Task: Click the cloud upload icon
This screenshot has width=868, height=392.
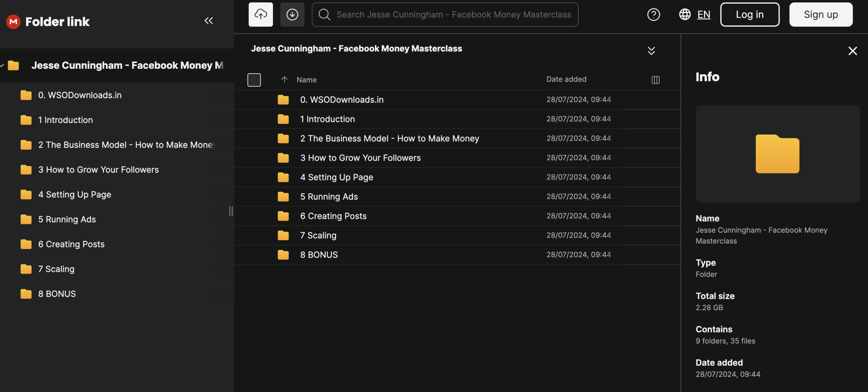Action: [x=260, y=15]
